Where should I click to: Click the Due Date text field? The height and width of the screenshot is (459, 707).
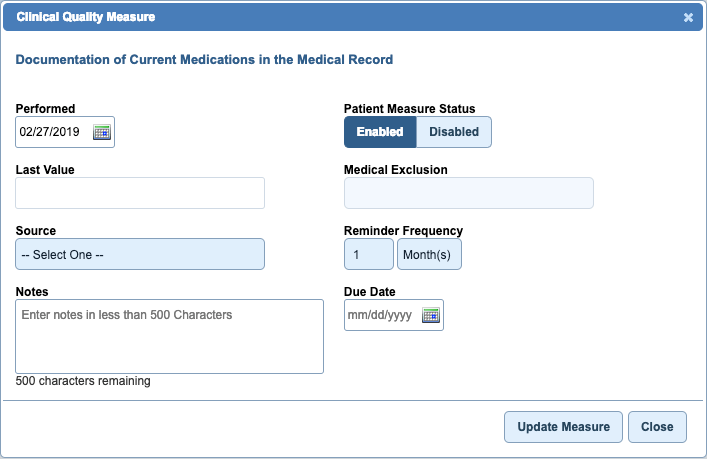380,315
